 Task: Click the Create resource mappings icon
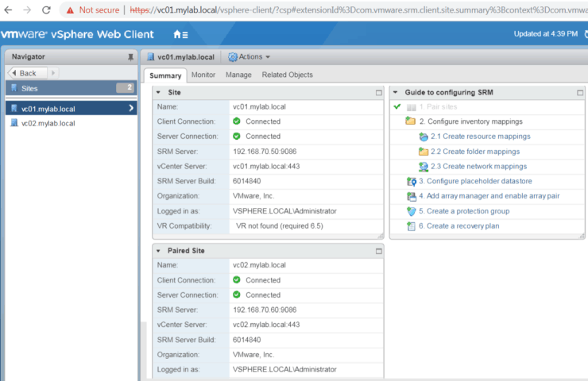[x=424, y=137]
